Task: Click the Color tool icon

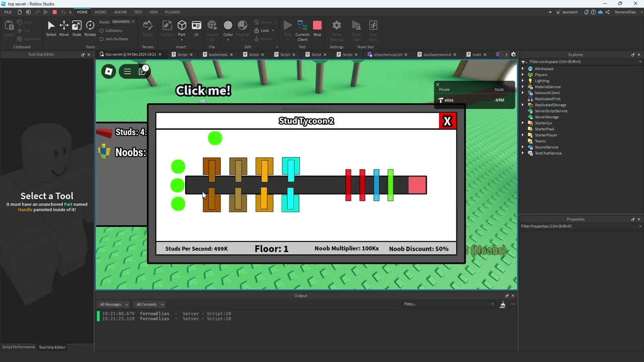Action: [x=228, y=28]
